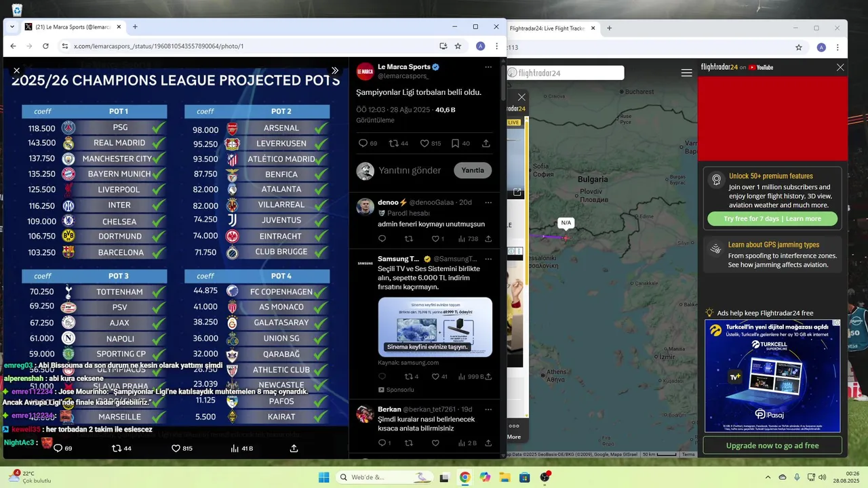This screenshot has height=488, width=868.
Task: Open File Explorer from the taskbar
Action: [x=505, y=477]
